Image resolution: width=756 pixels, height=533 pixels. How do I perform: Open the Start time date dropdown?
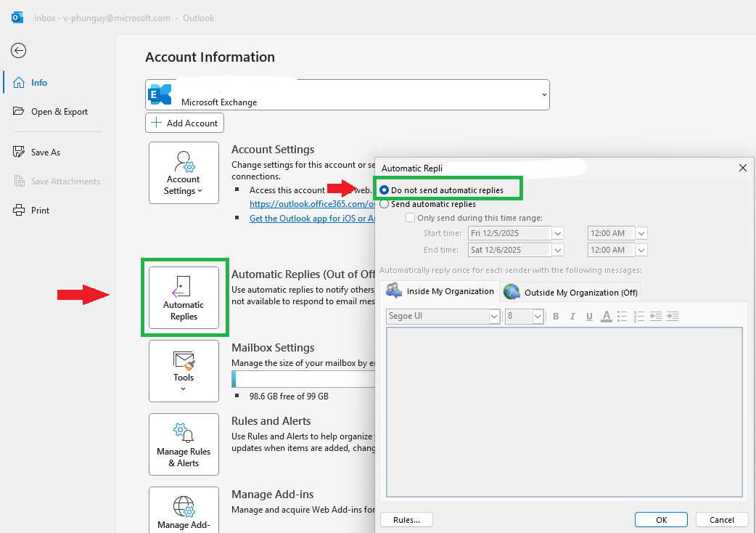[x=558, y=233]
